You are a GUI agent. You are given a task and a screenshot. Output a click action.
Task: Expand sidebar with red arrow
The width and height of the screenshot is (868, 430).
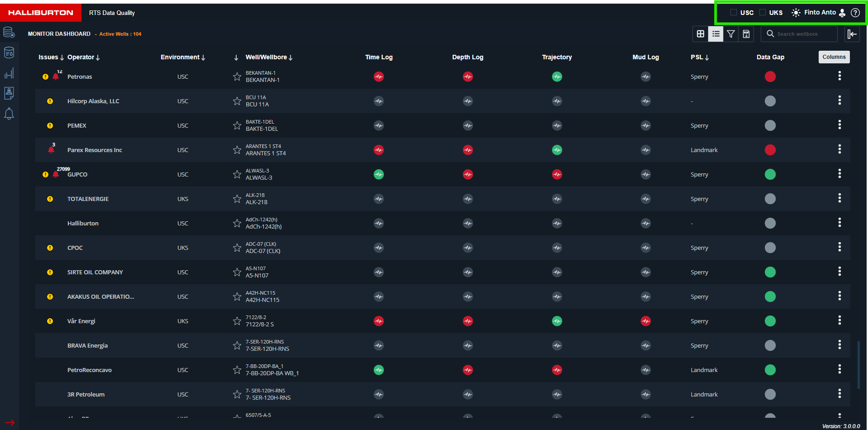coord(10,422)
